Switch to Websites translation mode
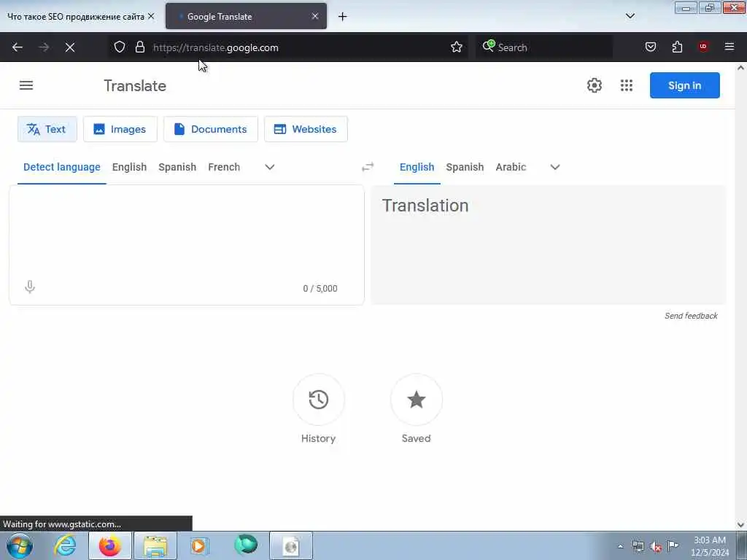Image resolution: width=747 pixels, height=560 pixels. pyautogui.click(x=306, y=129)
